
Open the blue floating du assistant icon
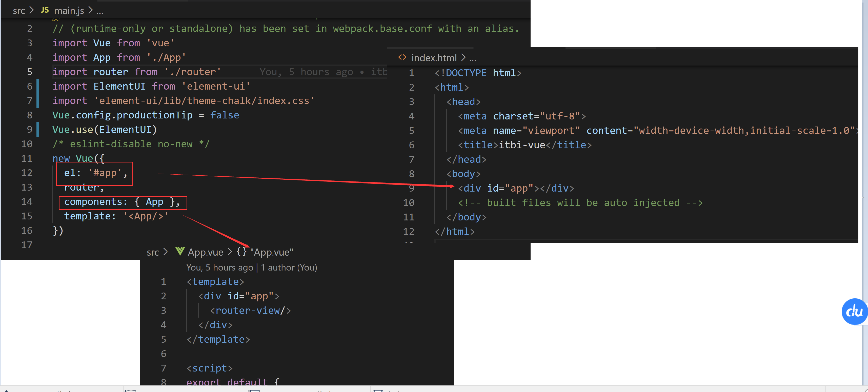tap(855, 312)
